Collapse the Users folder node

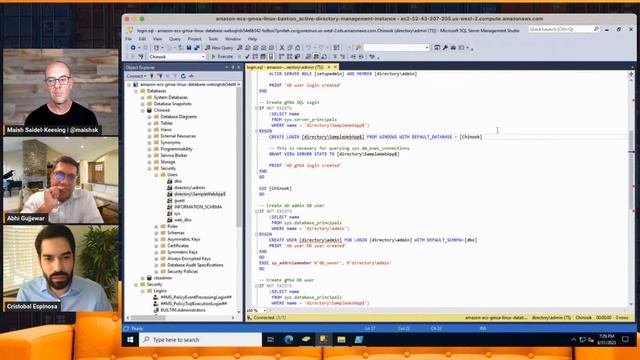(156, 175)
